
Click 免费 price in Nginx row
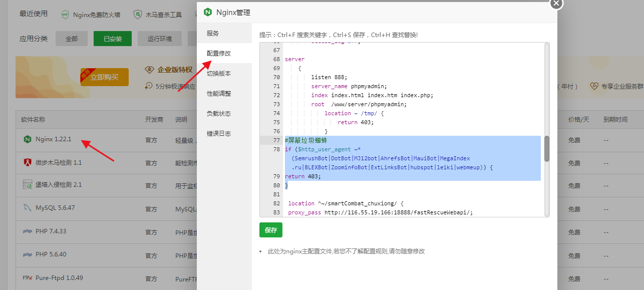tap(574, 140)
